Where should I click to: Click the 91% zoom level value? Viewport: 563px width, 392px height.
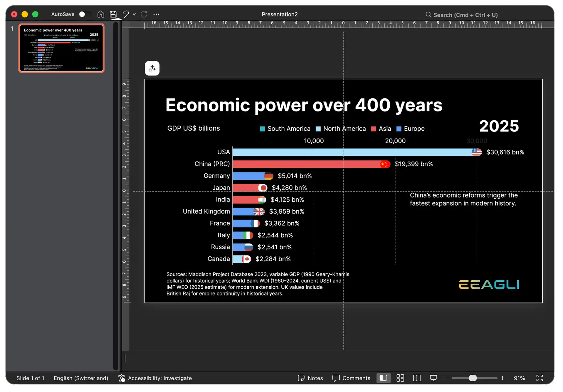[x=519, y=378]
